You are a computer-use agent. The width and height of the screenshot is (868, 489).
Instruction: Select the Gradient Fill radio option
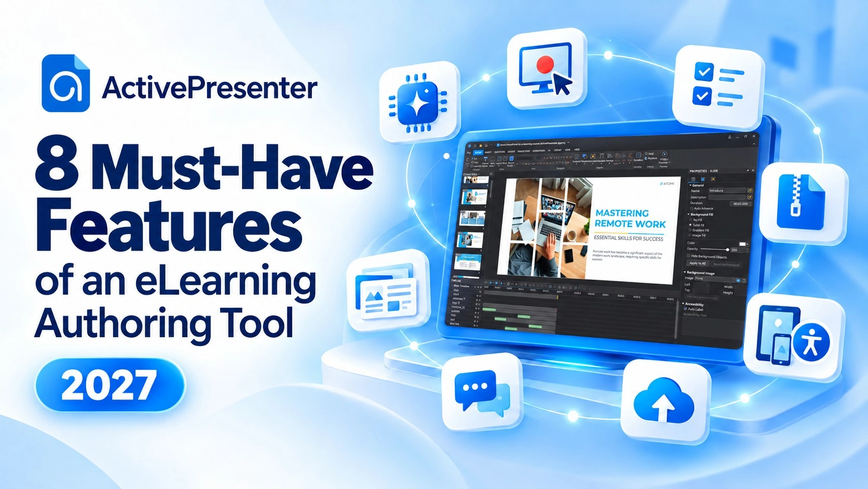tap(690, 230)
